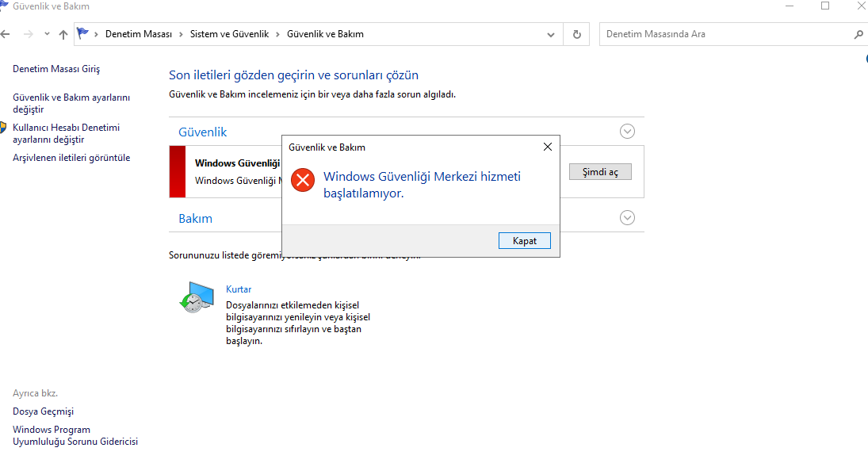Collapse the Güvenlik section chevron

click(627, 132)
